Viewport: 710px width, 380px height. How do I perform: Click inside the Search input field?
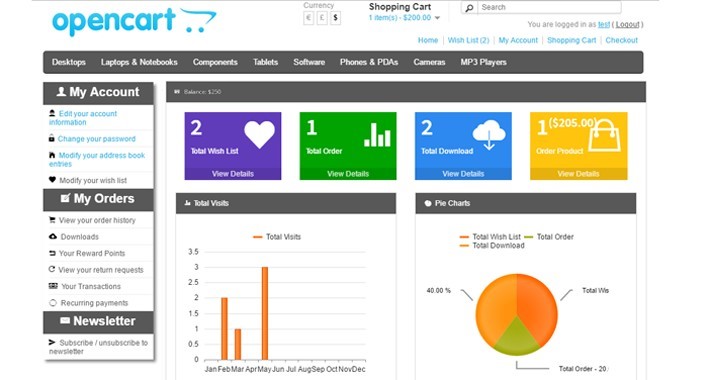coord(549,8)
